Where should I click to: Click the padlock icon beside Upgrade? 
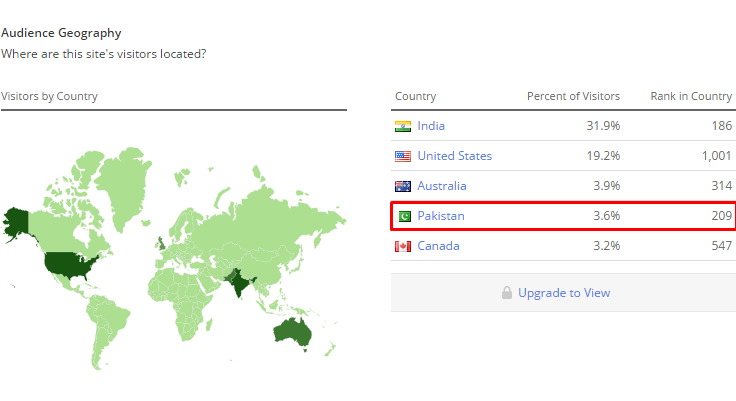tap(506, 293)
